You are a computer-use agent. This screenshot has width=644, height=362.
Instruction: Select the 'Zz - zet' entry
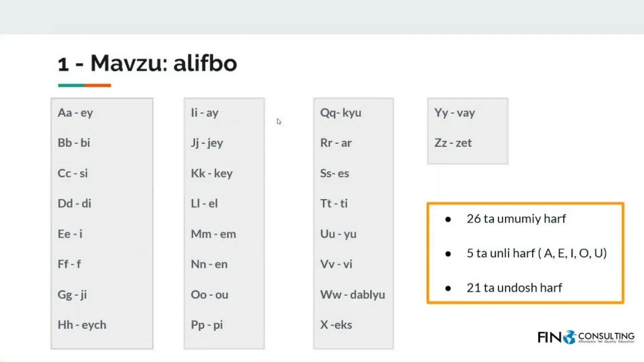tap(453, 143)
